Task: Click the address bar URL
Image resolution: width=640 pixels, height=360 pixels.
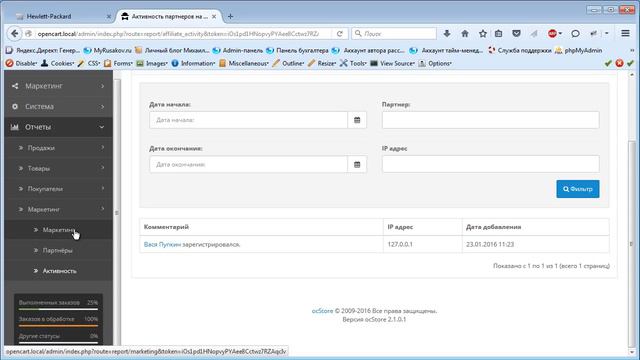Action: (178, 33)
